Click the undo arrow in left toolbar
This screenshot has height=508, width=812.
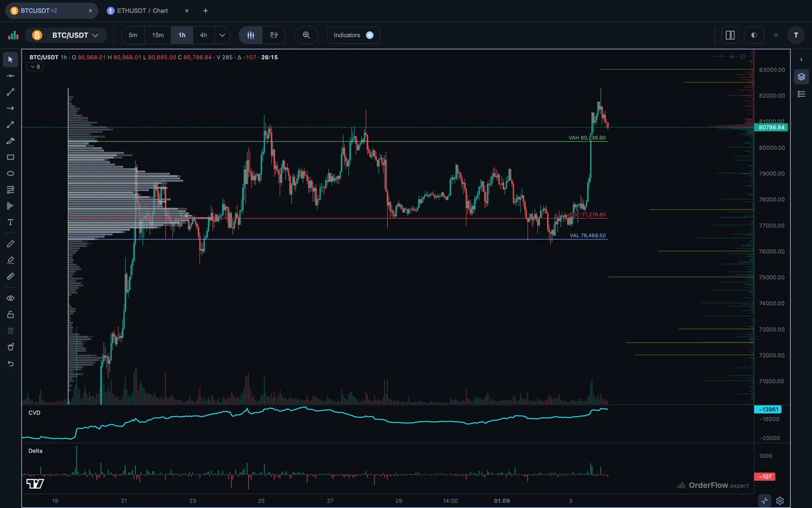(11, 363)
